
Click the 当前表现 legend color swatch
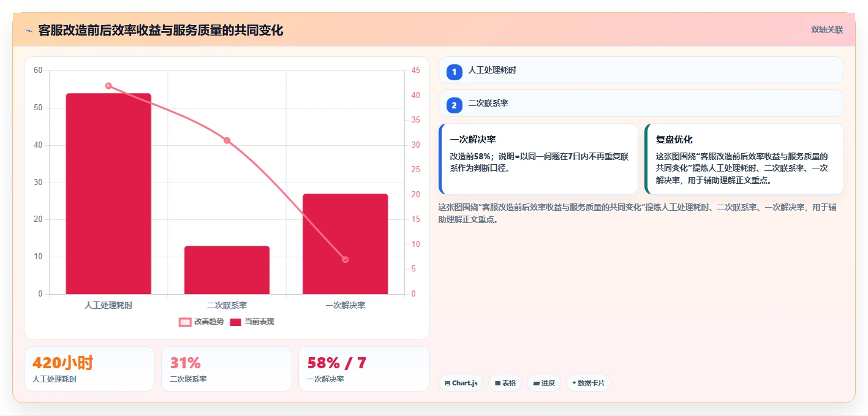(x=236, y=322)
